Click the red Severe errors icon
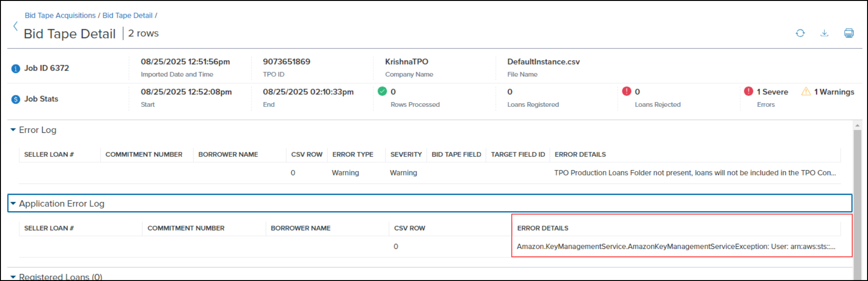 click(x=748, y=91)
